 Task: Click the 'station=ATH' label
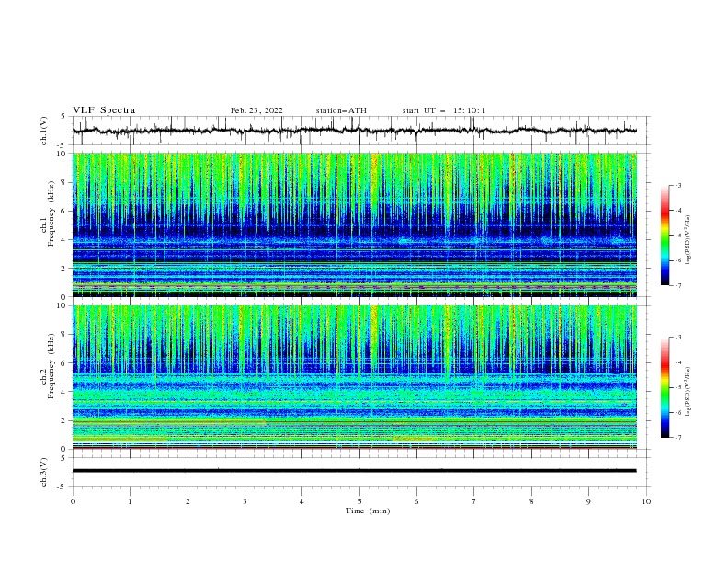(x=341, y=110)
